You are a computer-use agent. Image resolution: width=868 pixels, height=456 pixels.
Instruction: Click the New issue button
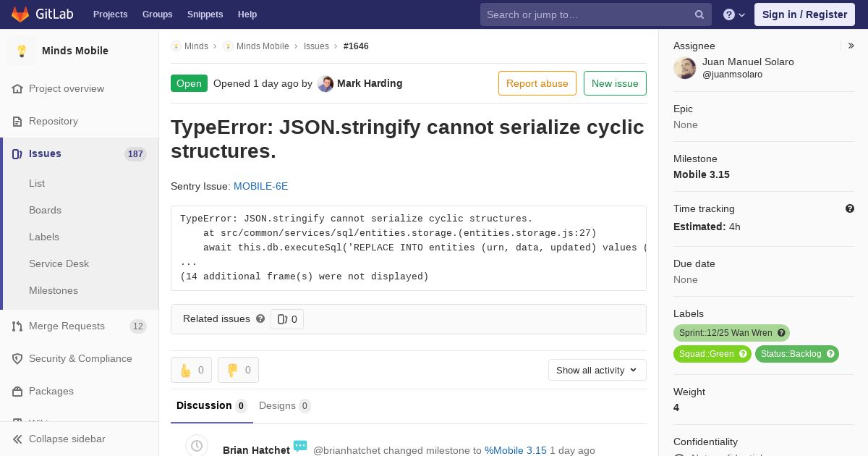[x=615, y=83]
